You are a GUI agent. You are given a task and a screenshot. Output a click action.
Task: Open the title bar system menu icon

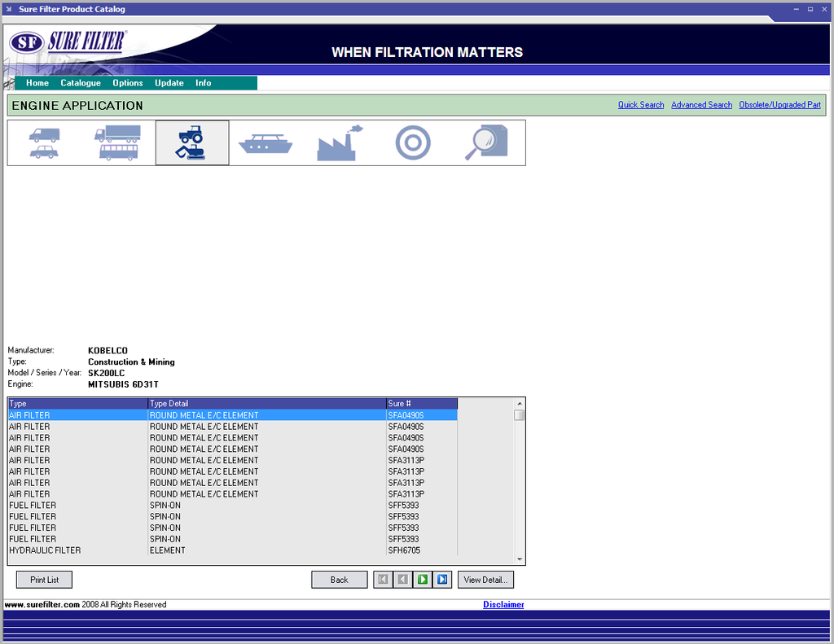[x=9, y=9]
